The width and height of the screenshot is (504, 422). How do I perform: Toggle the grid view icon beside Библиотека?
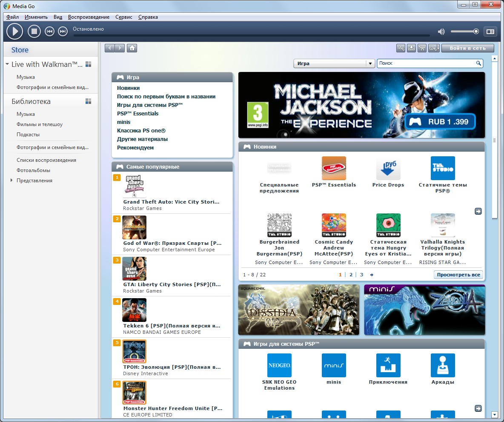click(89, 101)
